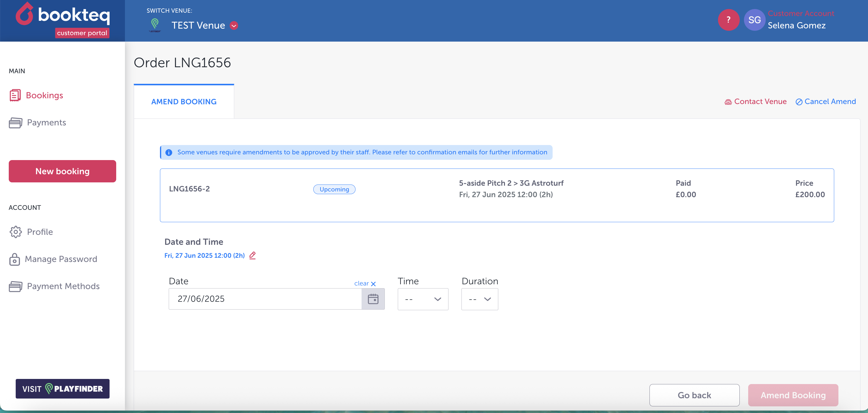Click the Upcoming status badge

(334, 189)
